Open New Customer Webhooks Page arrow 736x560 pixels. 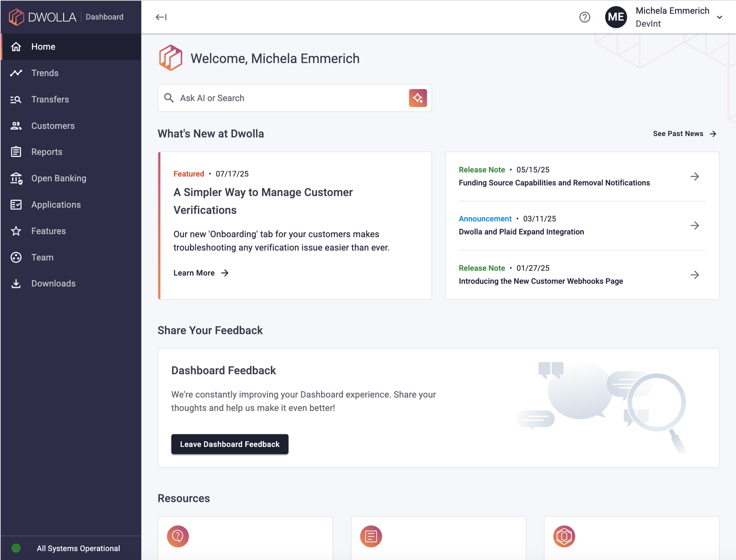695,275
